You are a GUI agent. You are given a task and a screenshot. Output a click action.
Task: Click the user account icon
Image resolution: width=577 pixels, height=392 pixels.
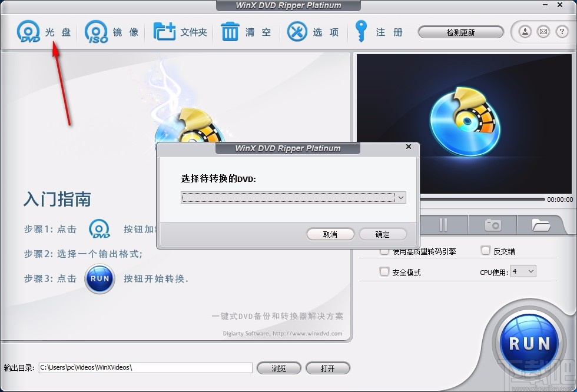(525, 31)
